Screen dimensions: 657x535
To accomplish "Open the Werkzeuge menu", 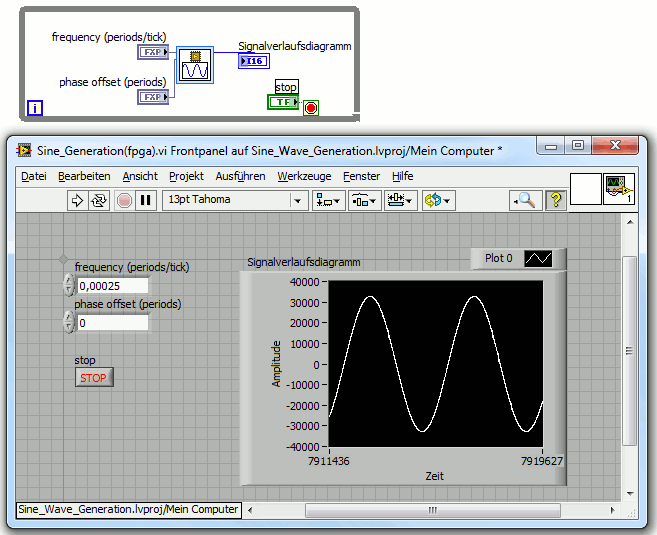I will click(x=304, y=176).
